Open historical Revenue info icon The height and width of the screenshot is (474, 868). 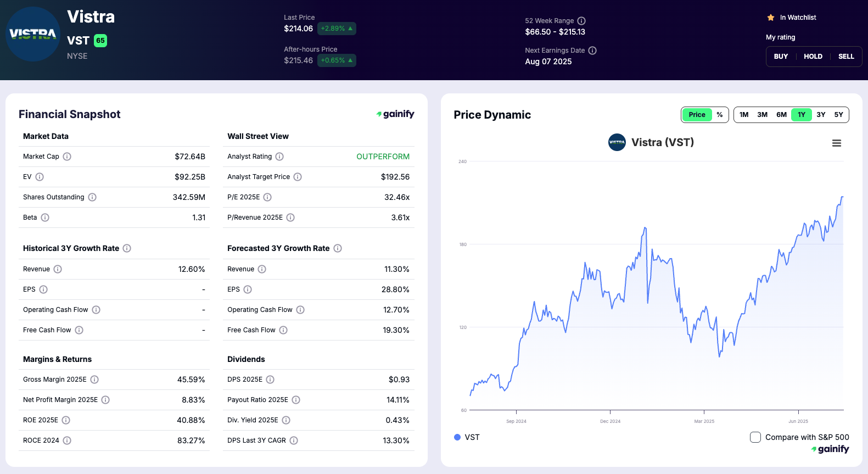58,269
